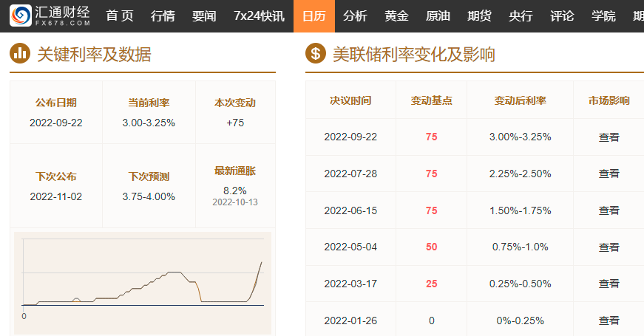Viewport: 644px width, 336px height.
Task: Open the 首页 navigation item
Action: [x=120, y=16]
